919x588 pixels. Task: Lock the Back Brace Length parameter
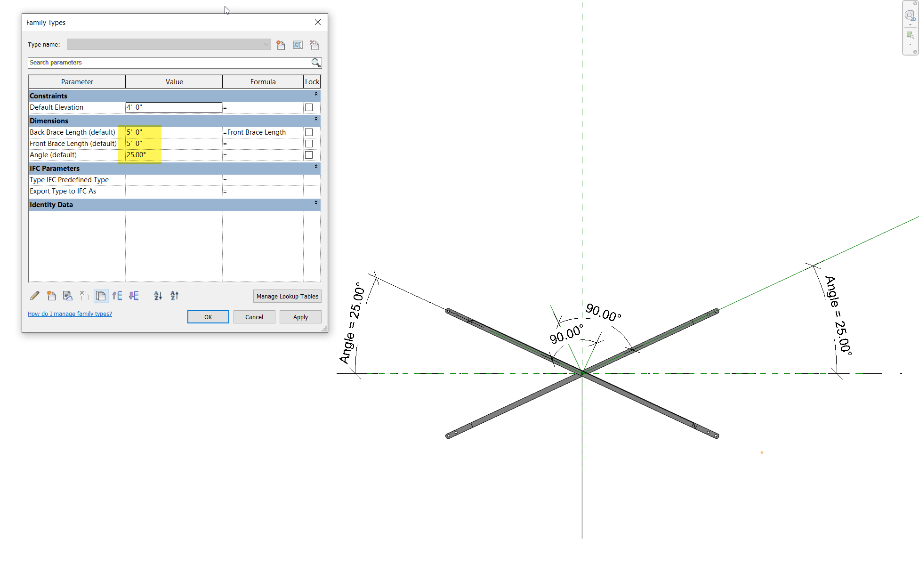tap(309, 132)
